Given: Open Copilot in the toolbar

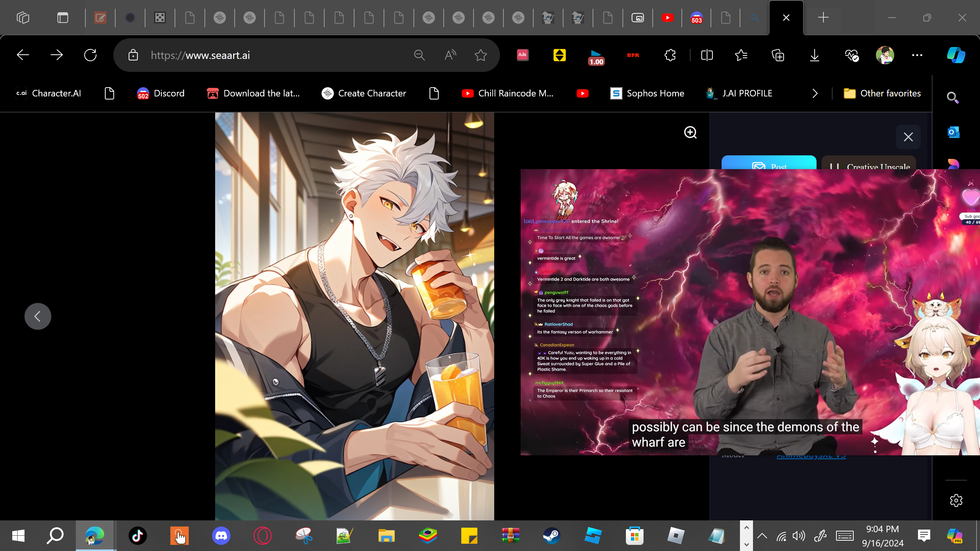Looking at the screenshot, I should (956, 55).
